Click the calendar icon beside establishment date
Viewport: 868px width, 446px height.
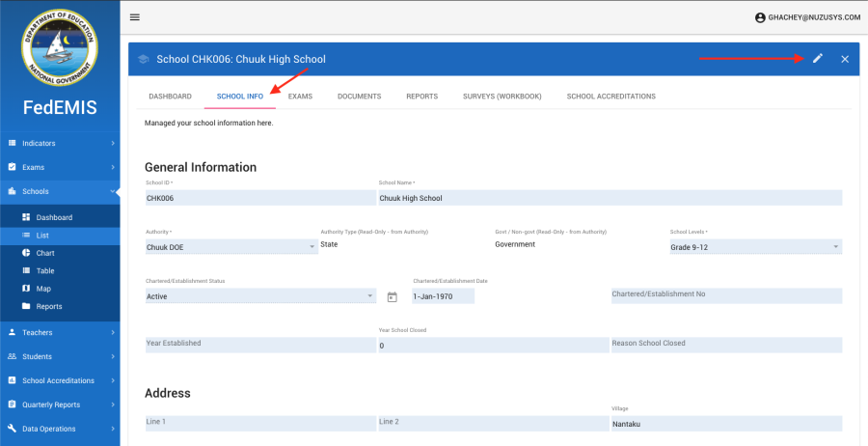pyautogui.click(x=393, y=297)
